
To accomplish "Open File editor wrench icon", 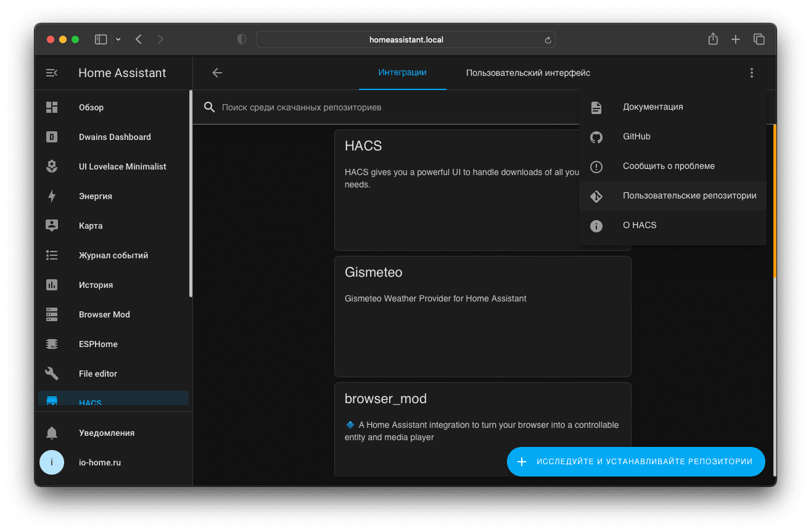I will tap(52, 374).
